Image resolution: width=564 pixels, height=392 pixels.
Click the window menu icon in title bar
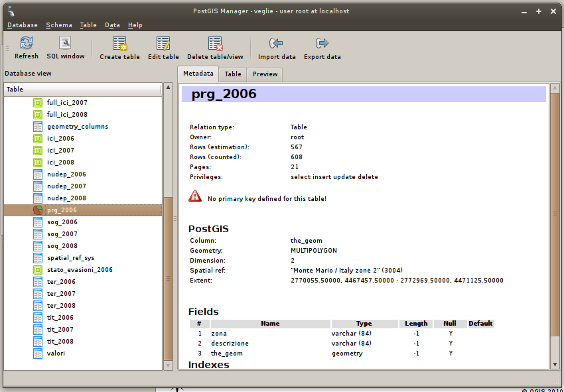11,11
